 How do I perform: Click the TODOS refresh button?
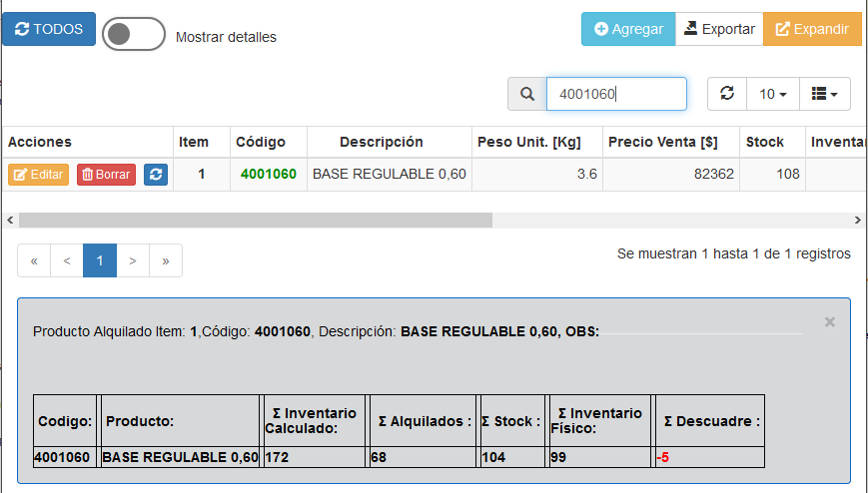click(x=49, y=29)
